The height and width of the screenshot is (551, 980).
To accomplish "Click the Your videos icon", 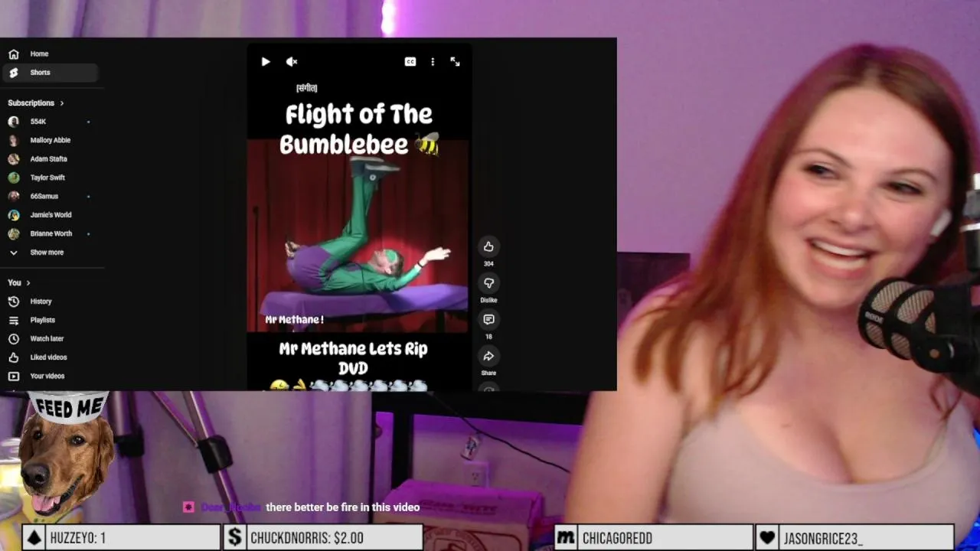I will [x=14, y=376].
